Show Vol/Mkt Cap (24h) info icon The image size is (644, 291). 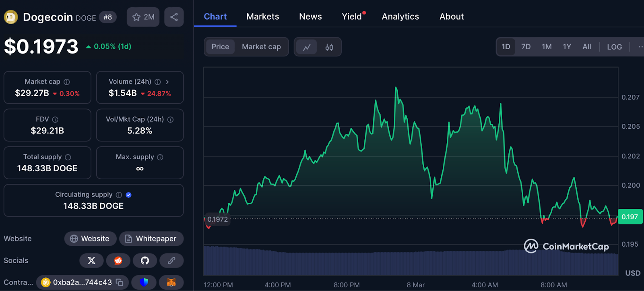tap(170, 120)
